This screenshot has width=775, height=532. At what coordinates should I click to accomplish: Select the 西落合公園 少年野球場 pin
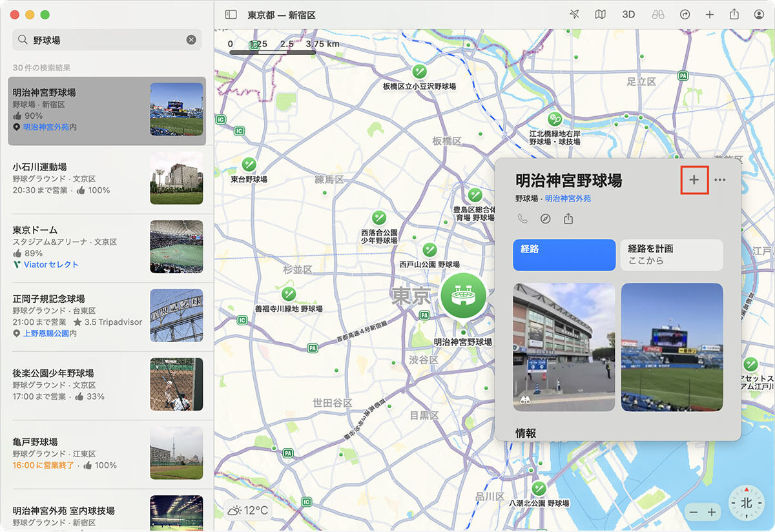point(379,218)
